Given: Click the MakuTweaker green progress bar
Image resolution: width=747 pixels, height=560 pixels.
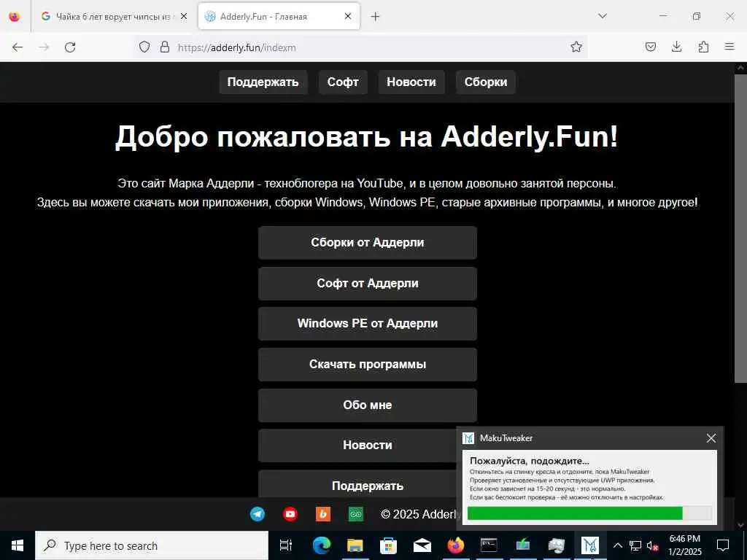Looking at the screenshot, I should (x=575, y=513).
